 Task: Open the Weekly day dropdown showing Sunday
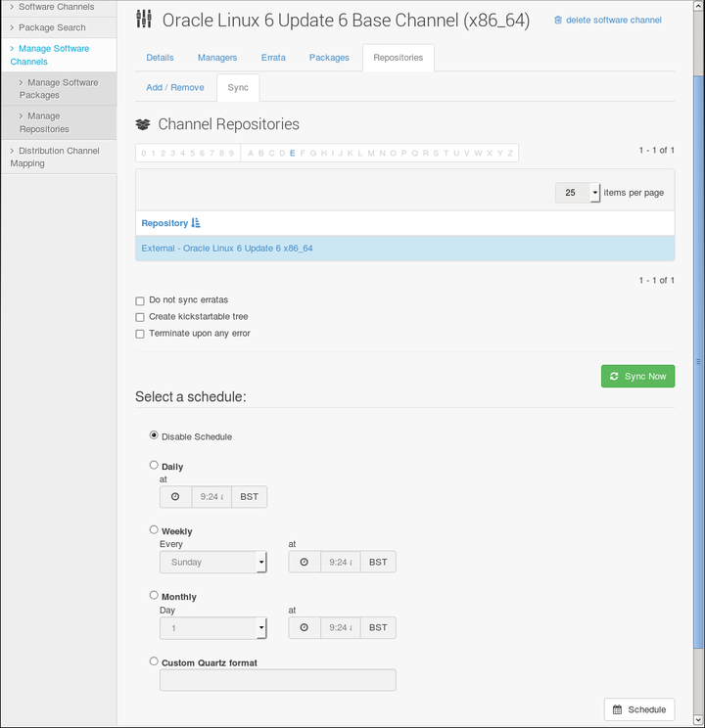(x=213, y=563)
